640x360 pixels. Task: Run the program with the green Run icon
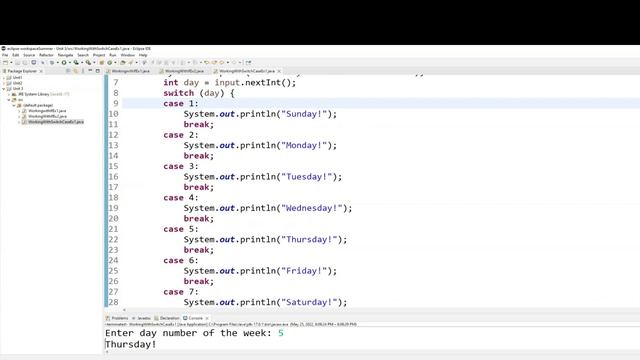point(64,62)
